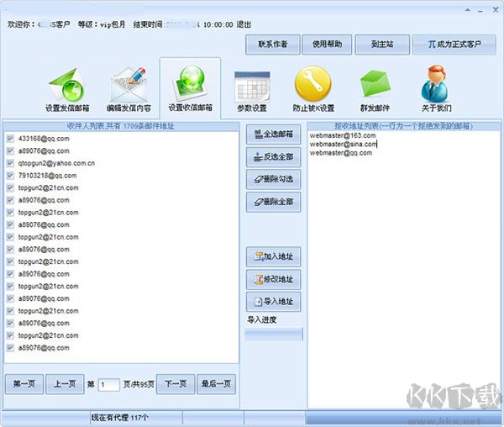The width and height of the screenshot is (504, 427).
Task: Click the 成为正式客户 button
Action: tap(454, 45)
